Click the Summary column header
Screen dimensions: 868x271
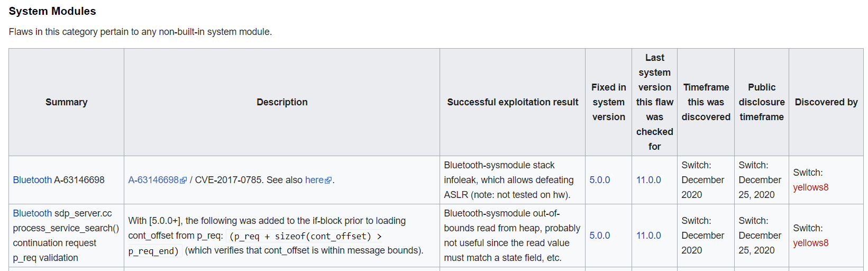(x=67, y=102)
